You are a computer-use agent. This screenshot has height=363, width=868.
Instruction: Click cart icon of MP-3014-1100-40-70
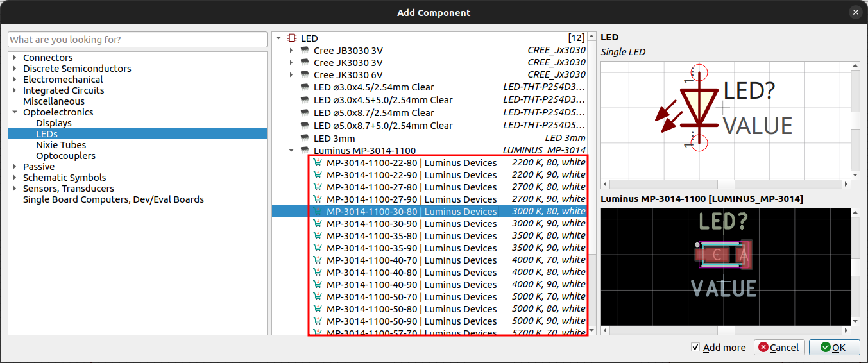(318, 260)
